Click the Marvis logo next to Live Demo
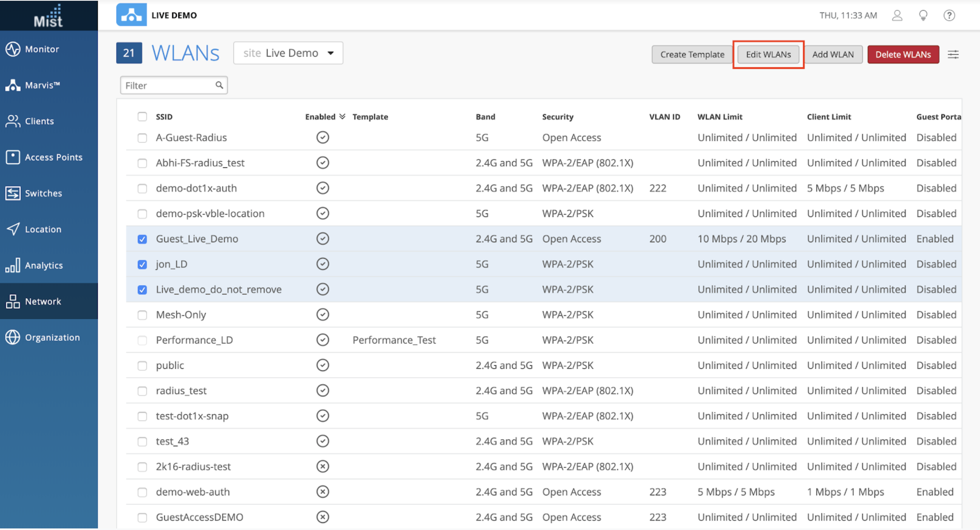This screenshot has width=980, height=530. 132,15
